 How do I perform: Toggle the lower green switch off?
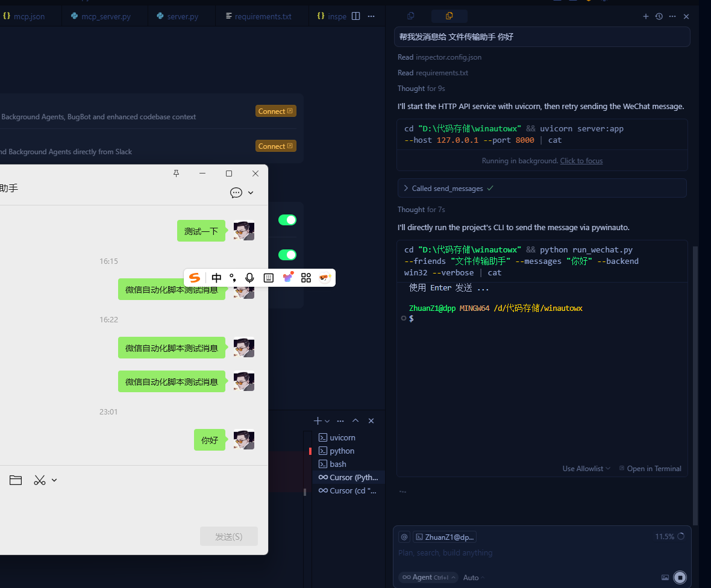(x=287, y=254)
